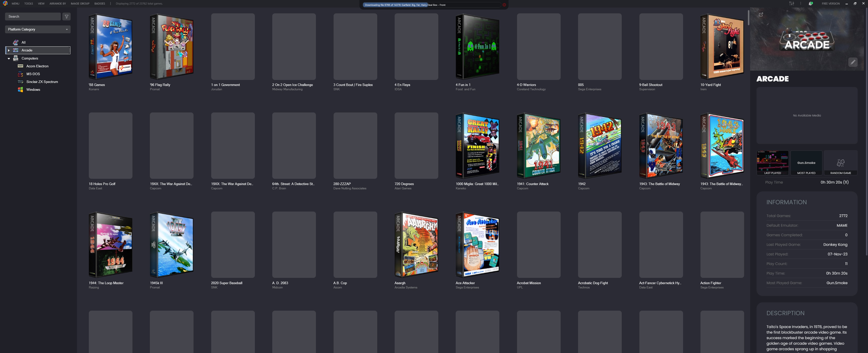
Task: Click the filter funnel icon
Action: [x=66, y=16]
